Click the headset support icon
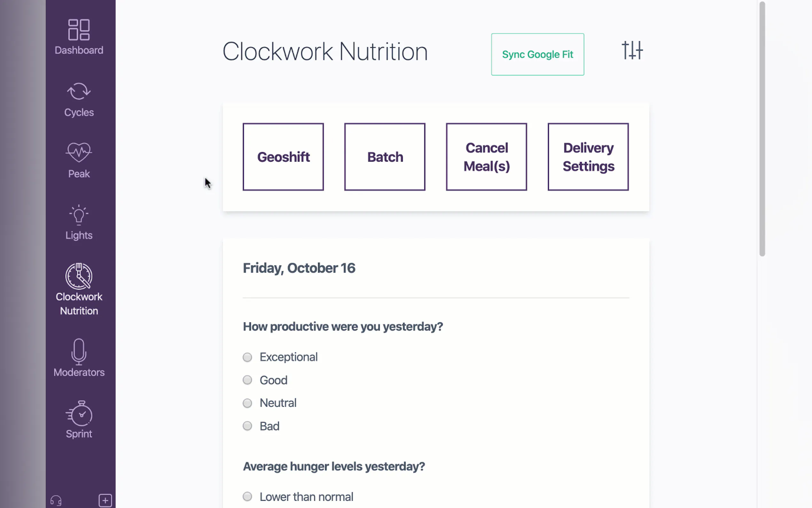The image size is (812, 508). point(56,501)
